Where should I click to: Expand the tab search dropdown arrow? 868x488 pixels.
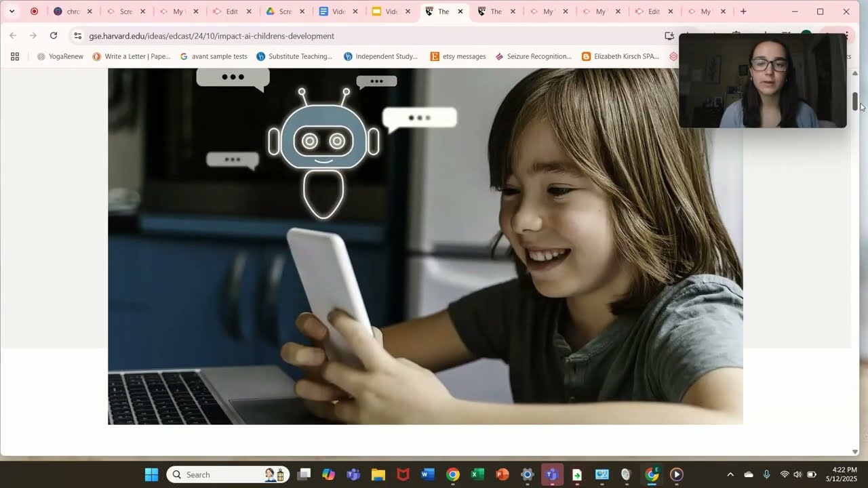[12, 12]
